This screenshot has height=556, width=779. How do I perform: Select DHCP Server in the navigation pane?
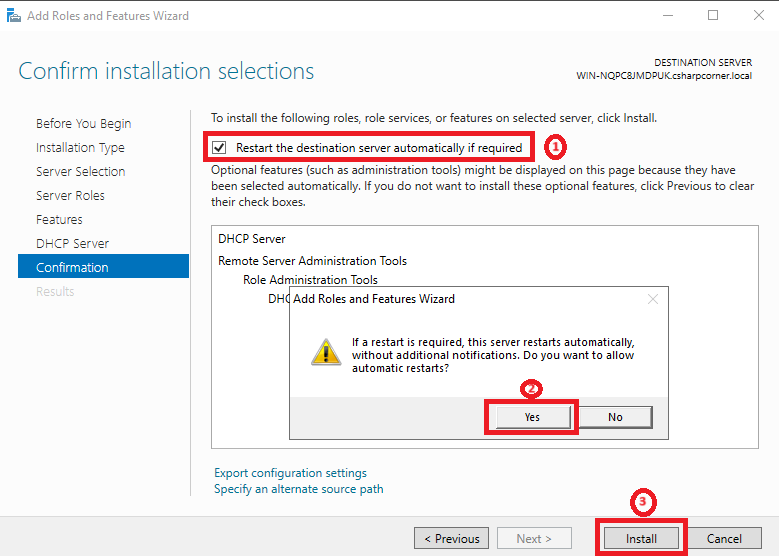[x=72, y=244]
